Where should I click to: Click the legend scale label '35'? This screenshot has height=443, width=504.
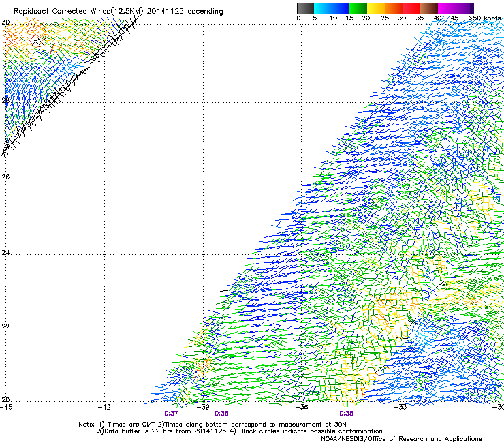[420, 18]
